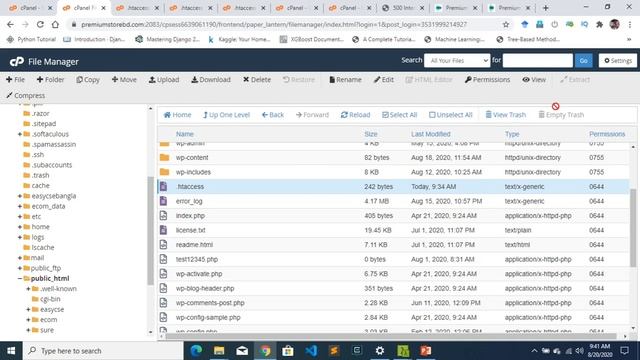640x360 pixels.
Task: Sort files by Type column
Action: coord(512,134)
